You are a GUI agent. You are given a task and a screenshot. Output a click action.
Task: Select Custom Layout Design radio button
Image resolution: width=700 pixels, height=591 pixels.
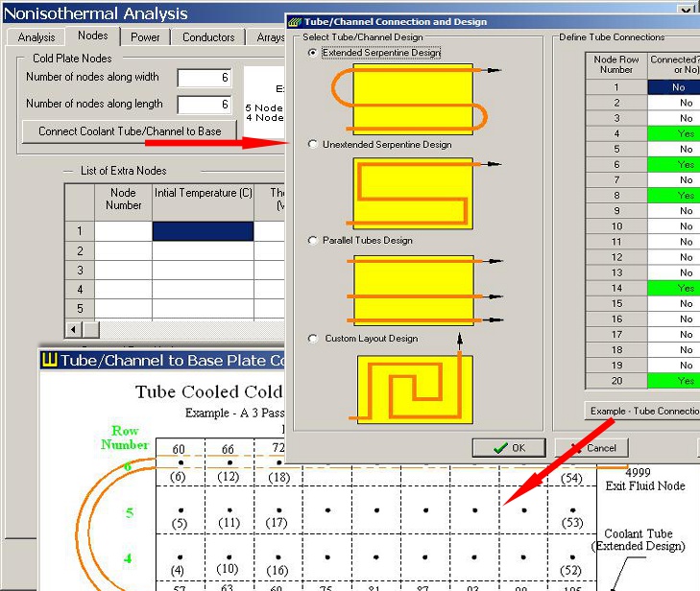312,339
